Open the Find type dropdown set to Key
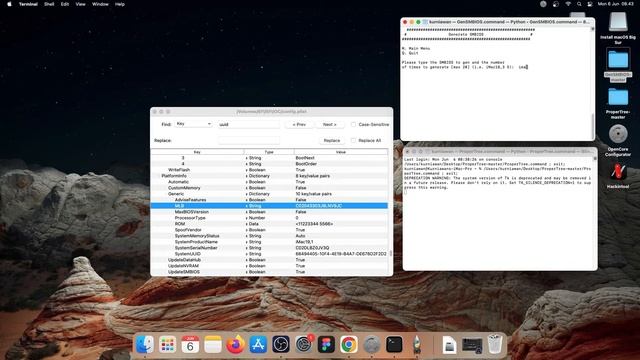 click(193, 124)
